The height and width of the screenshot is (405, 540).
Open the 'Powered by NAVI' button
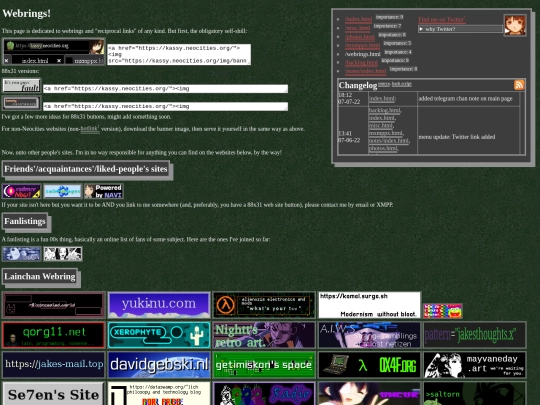(104, 191)
